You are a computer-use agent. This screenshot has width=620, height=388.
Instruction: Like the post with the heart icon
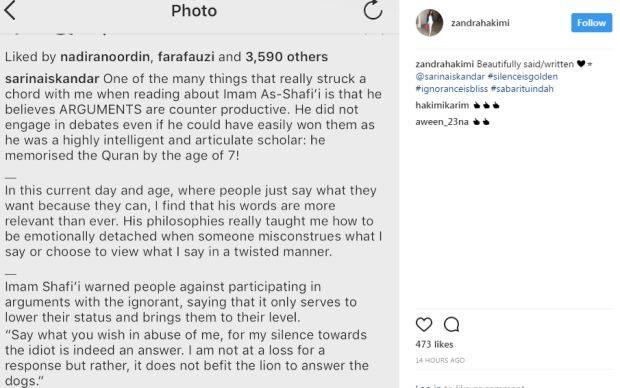click(424, 324)
